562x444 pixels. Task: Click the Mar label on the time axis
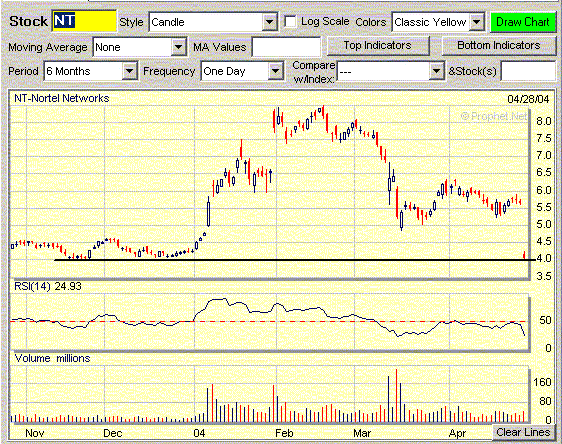point(362,433)
